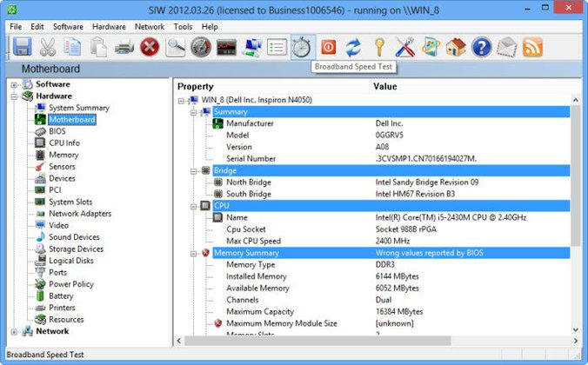Click the blue refresh arrows icon

point(353,47)
